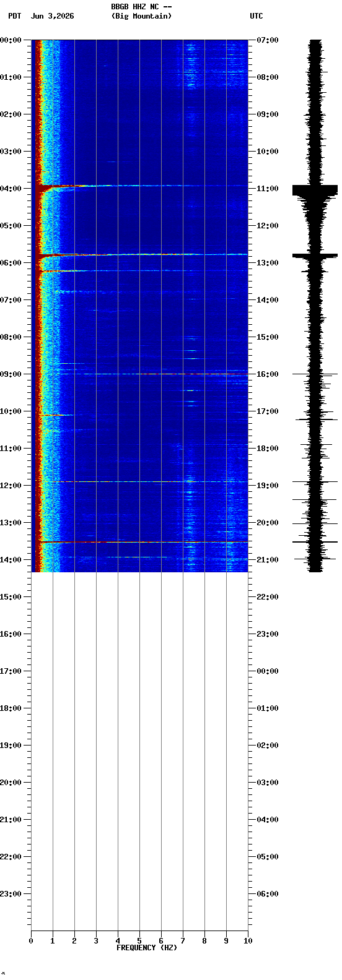This screenshot has height=980, width=342.
Task: Click the 0 Hz frequency axis label
Action: (31, 941)
